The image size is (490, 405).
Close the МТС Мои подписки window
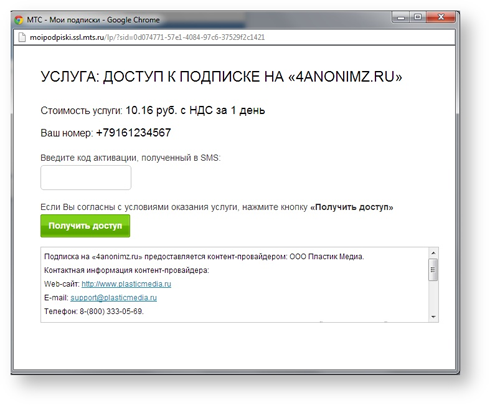(x=441, y=17)
